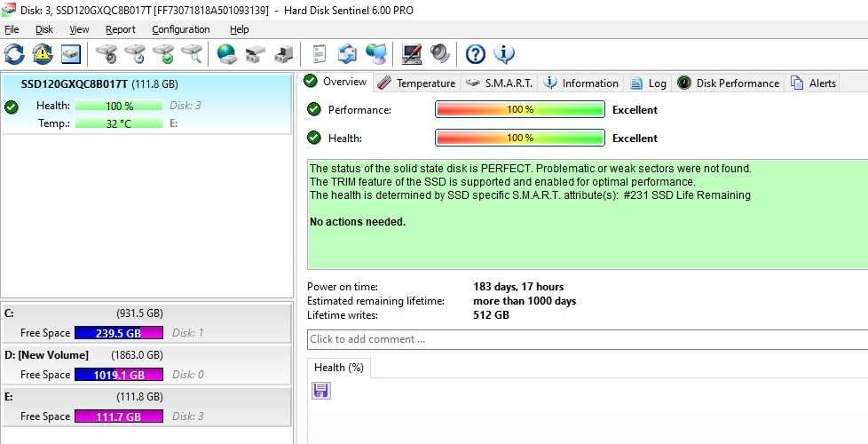Click the two stacked drives toolbar icon

[x=256, y=54]
